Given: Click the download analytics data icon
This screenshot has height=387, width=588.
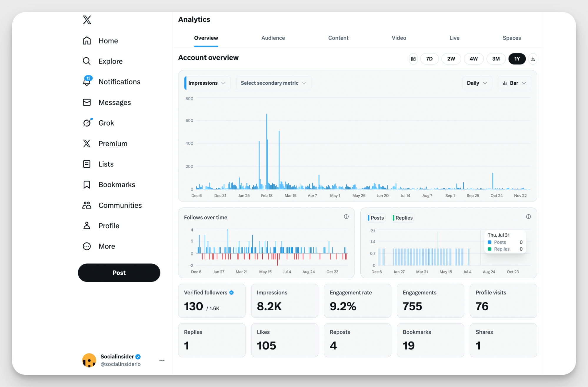Looking at the screenshot, I should click(x=533, y=59).
